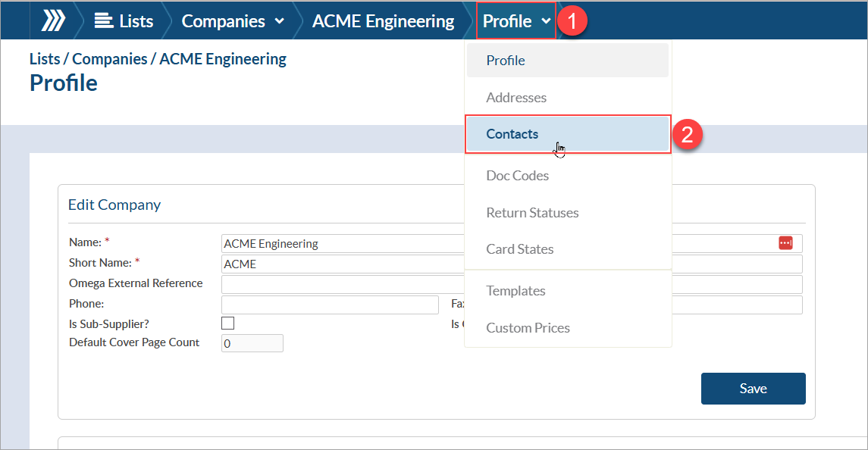Image resolution: width=868 pixels, height=450 pixels.
Task: Click the Default Cover Page Count field
Action: point(252,343)
